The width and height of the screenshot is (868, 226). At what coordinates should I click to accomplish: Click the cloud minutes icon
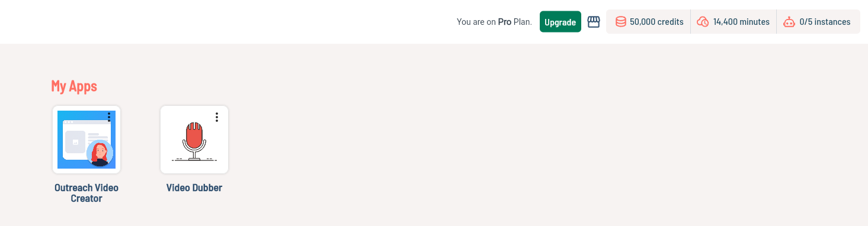pyautogui.click(x=703, y=22)
